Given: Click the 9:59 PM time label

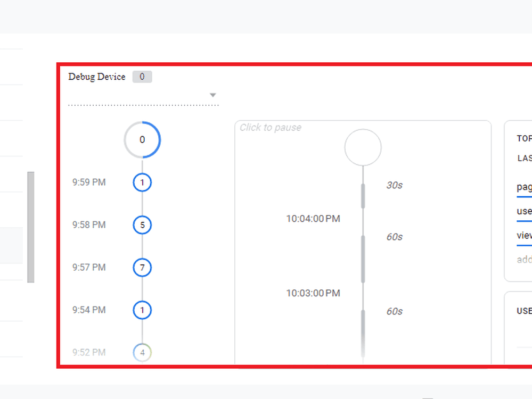Looking at the screenshot, I should [x=89, y=182].
